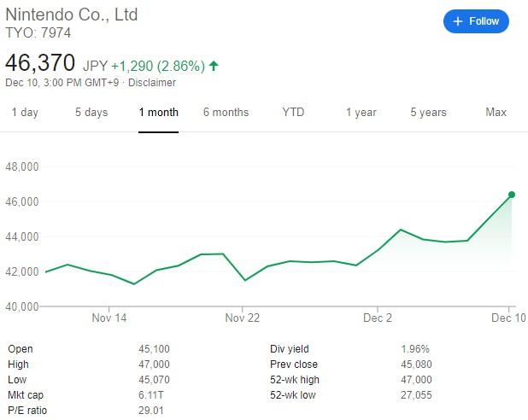Image resolution: width=528 pixels, height=420 pixels.
Task: Click the Nintendo Co., Ltd title
Action: [72, 15]
